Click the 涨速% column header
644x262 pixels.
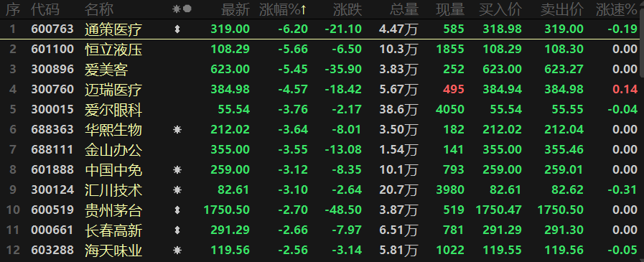click(x=617, y=9)
